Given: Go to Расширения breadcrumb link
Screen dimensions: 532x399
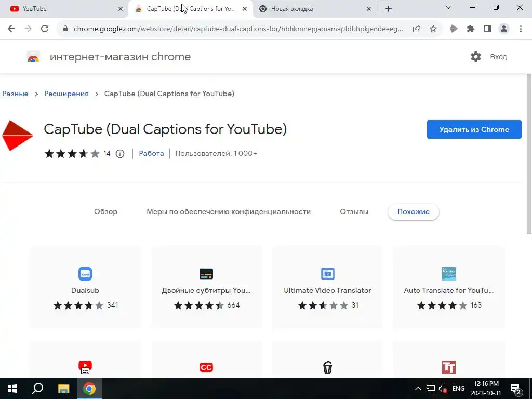Looking at the screenshot, I should tap(66, 94).
